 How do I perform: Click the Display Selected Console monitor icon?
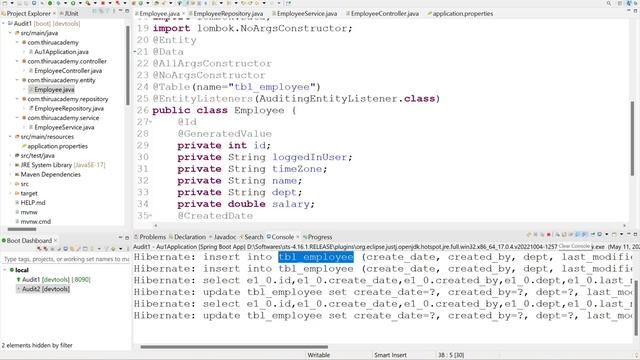pyautogui.click(x=600, y=234)
